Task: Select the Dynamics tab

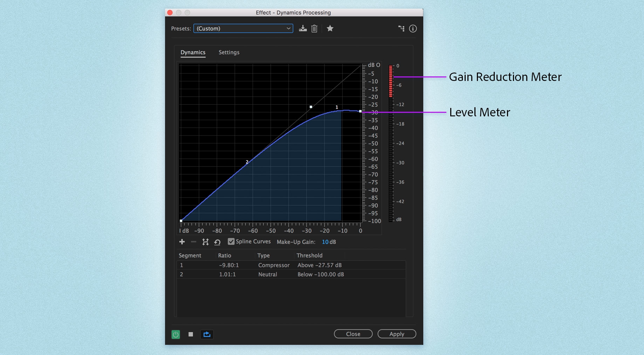Action: point(193,52)
